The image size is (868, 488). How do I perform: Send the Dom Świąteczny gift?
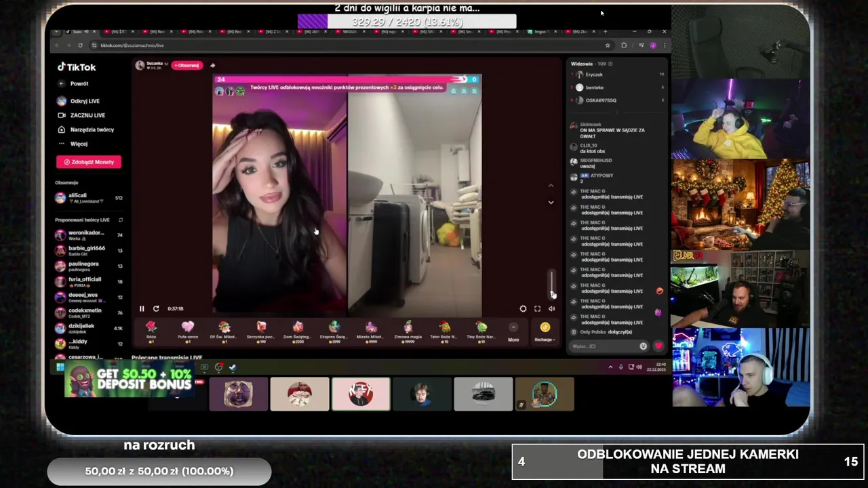[298, 331]
